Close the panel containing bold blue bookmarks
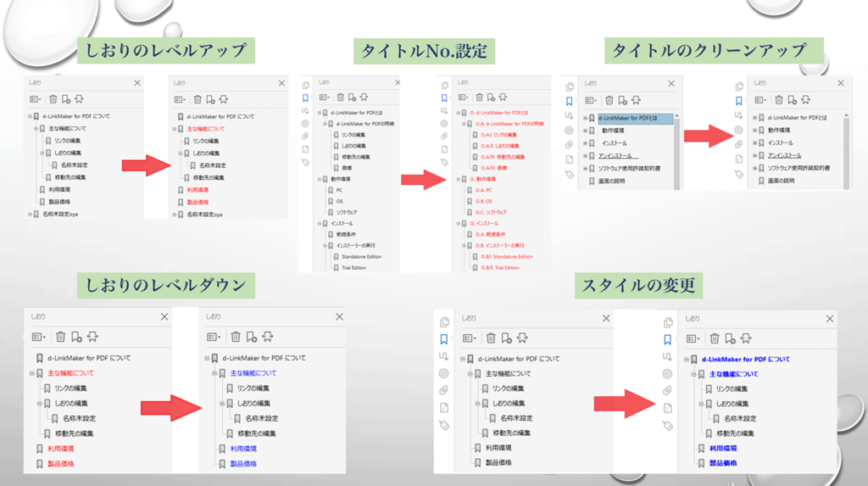868x486 pixels. point(830,318)
